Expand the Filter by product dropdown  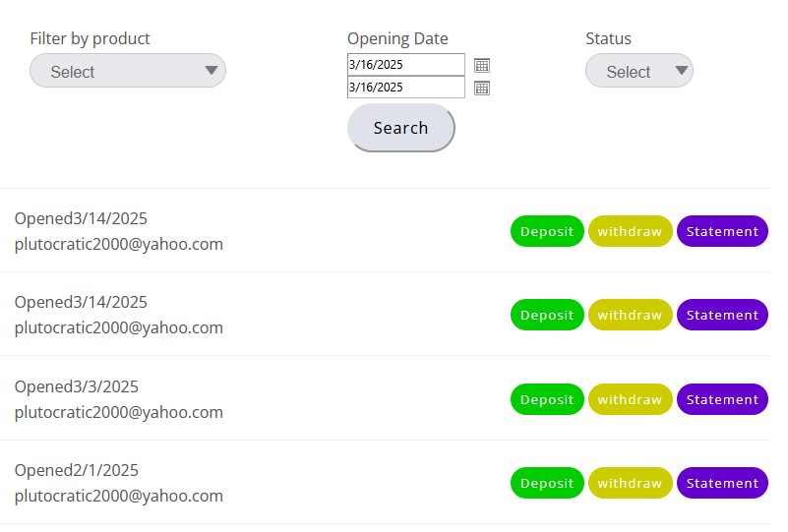[128, 71]
